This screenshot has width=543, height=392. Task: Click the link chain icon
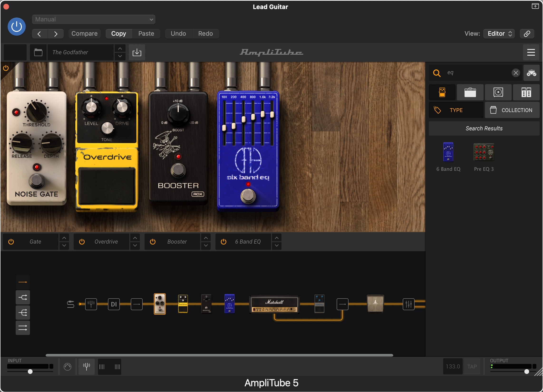tap(527, 34)
